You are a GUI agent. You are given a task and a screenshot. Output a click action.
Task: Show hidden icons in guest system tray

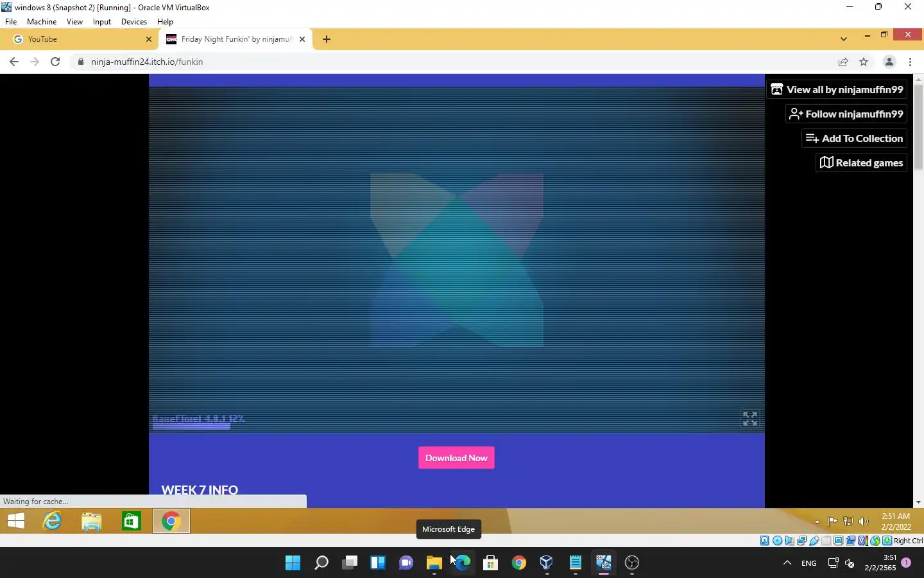click(x=817, y=521)
